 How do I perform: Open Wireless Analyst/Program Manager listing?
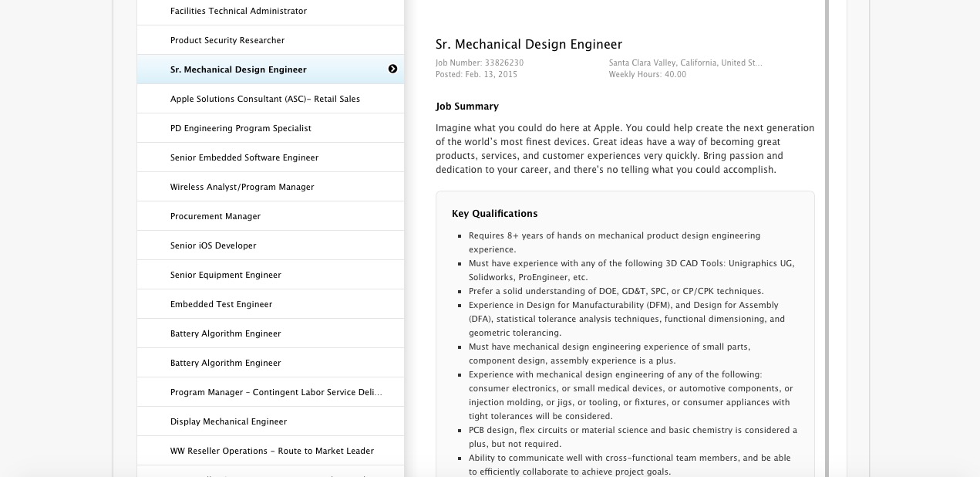click(x=242, y=187)
